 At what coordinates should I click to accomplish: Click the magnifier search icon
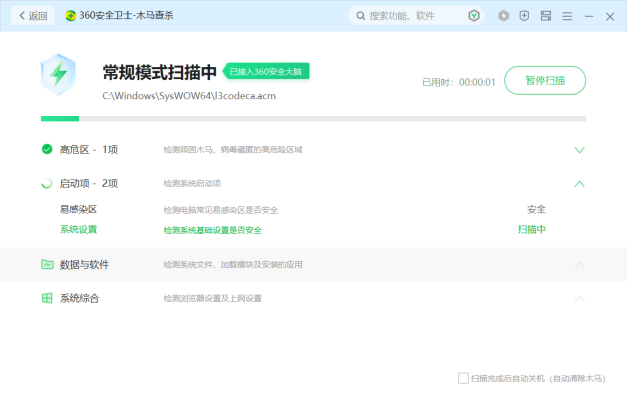tap(361, 16)
